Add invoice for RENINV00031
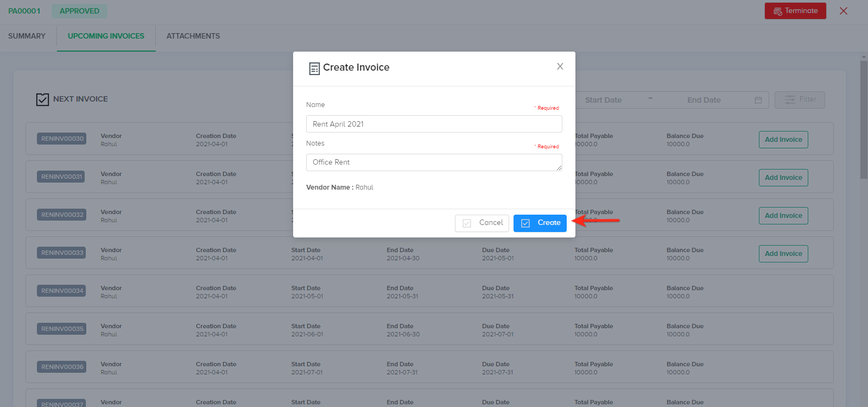Image resolution: width=868 pixels, height=407 pixels. point(783,178)
